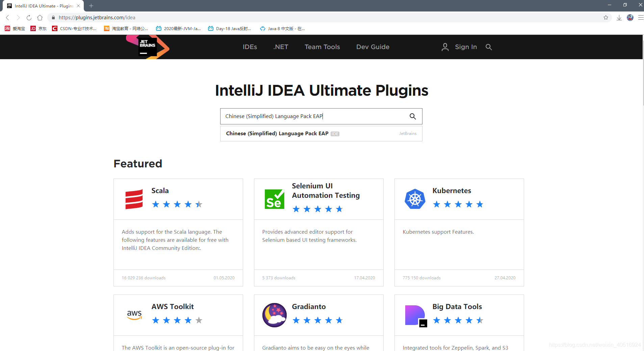Open the Gradianto title
Viewport: 644px width, 351px height.
[x=309, y=307]
